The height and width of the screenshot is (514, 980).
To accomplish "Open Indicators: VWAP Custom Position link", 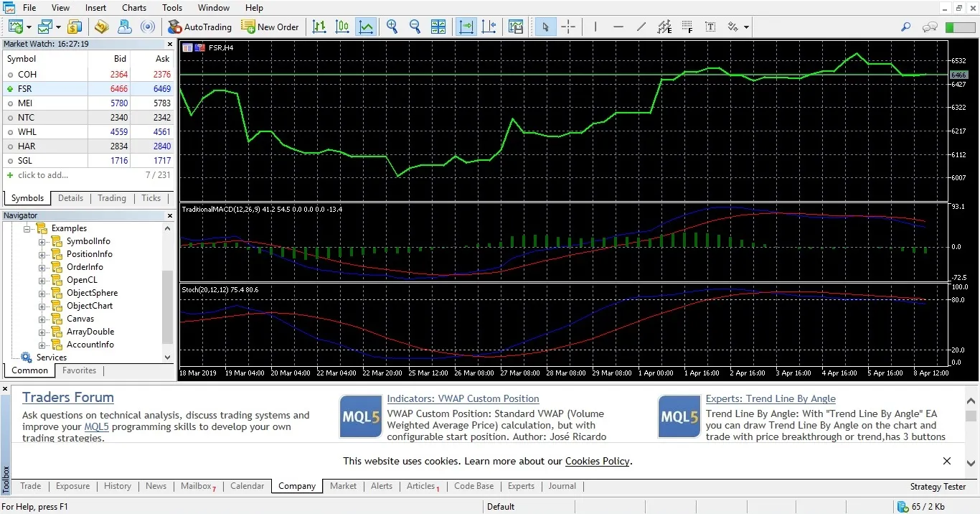I will coord(463,398).
